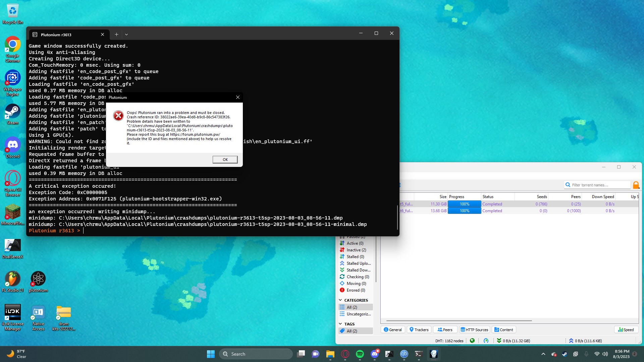Viewport: 644px width, 362px height.
Task: Filter torrents by Stalled Downloading status
Action: (355, 270)
